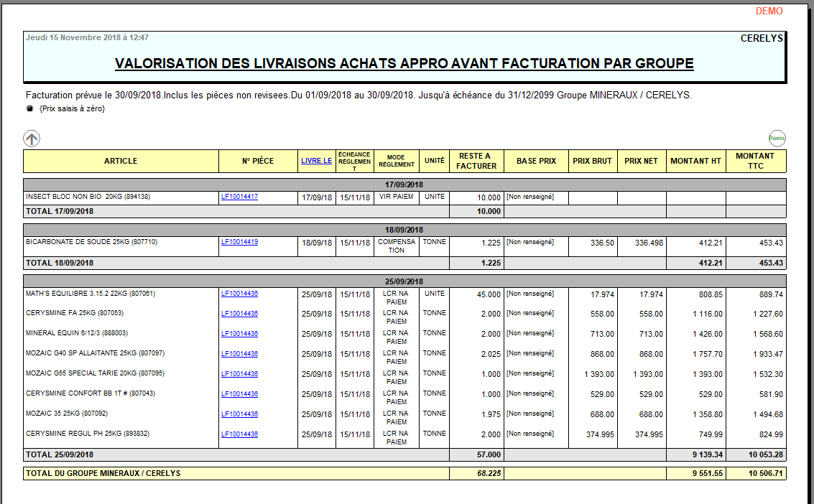The height and width of the screenshot is (504, 814).
Task: Open LF10014436 link on Cerysmine Confort row
Action: pos(239,394)
